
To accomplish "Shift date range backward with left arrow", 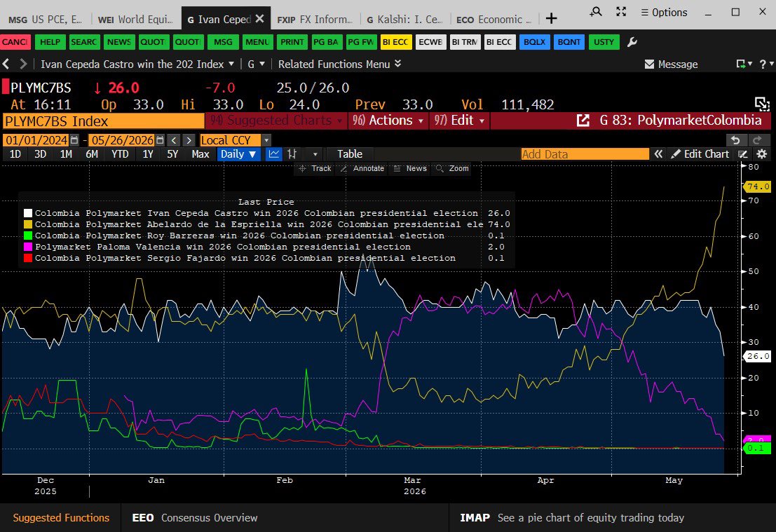I will [x=174, y=140].
